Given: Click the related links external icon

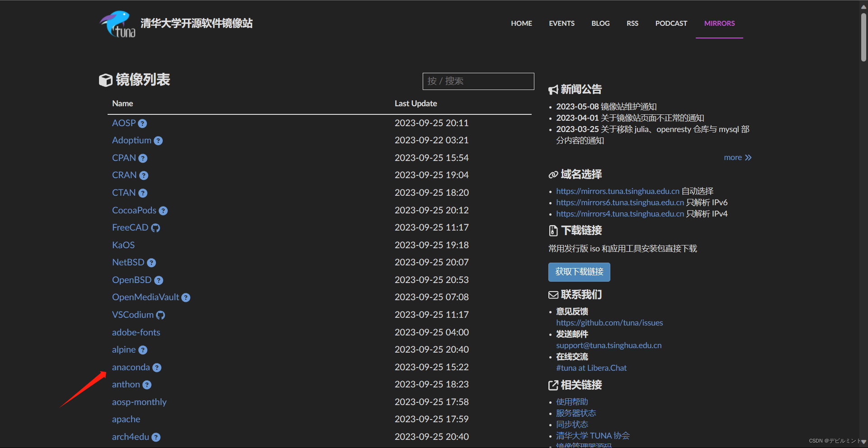Looking at the screenshot, I should (553, 385).
